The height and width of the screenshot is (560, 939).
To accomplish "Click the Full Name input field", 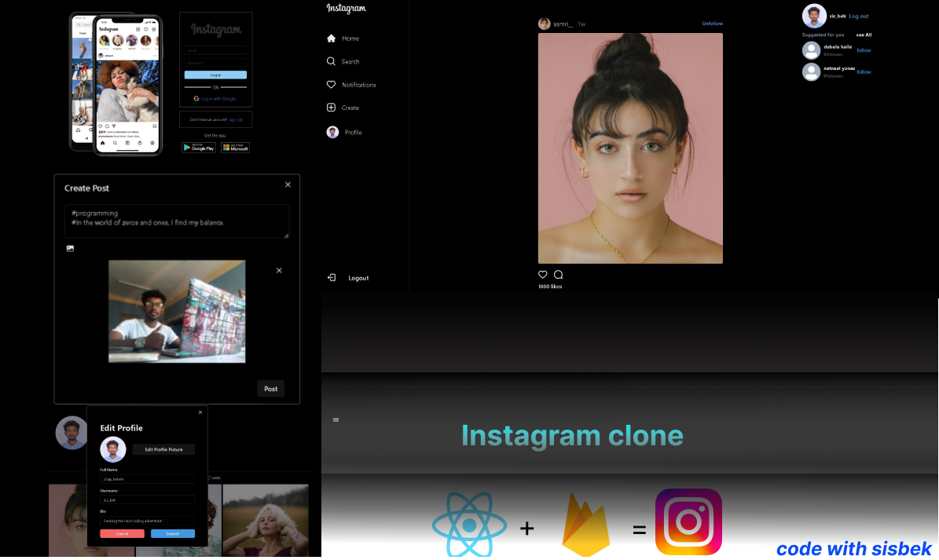I will click(x=147, y=479).
